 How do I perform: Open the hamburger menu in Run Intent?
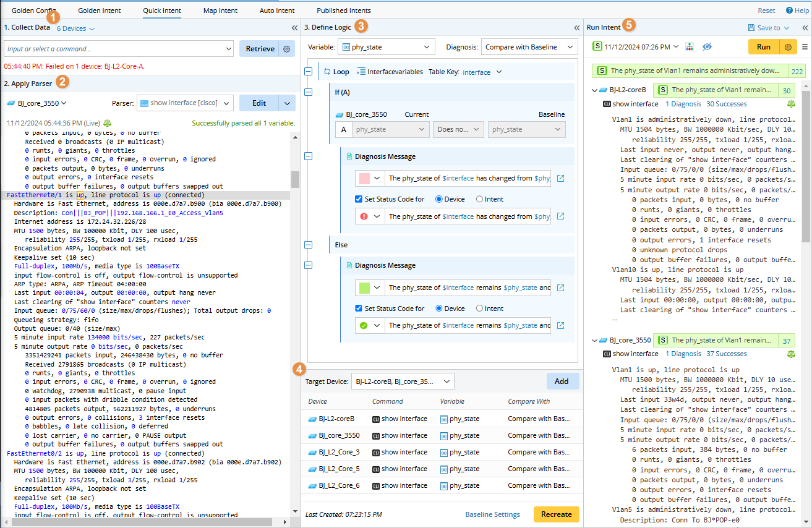tap(805, 47)
